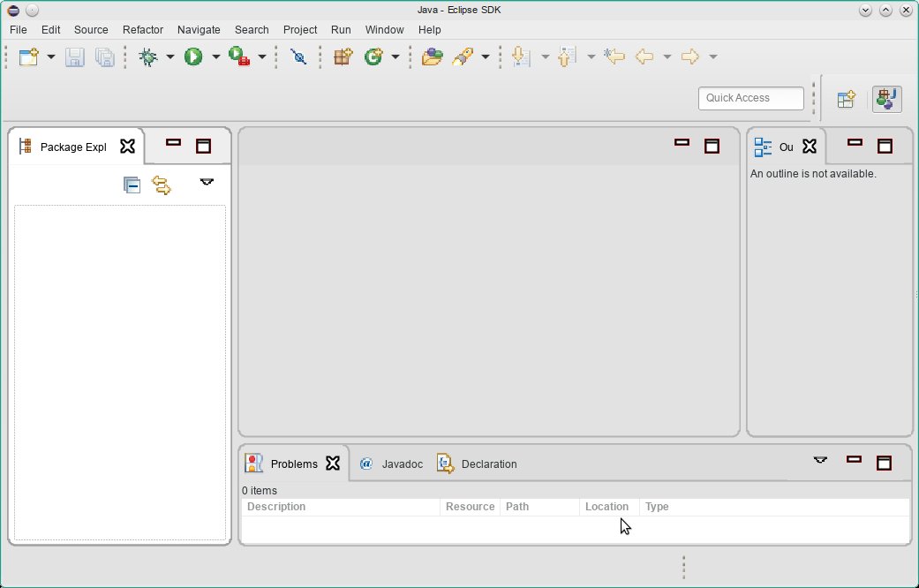Click the Back navigation arrow

pos(644,57)
